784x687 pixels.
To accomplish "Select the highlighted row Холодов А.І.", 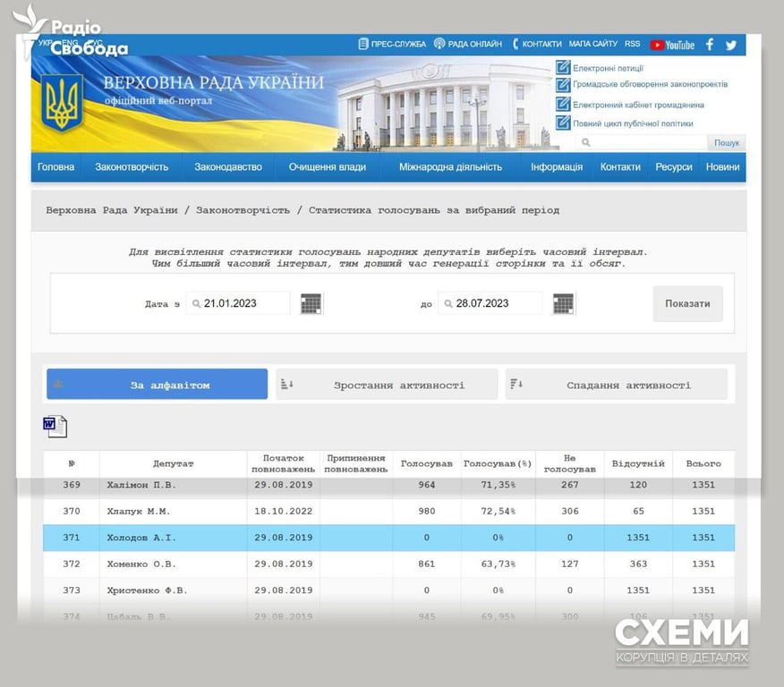I will click(388, 538).
